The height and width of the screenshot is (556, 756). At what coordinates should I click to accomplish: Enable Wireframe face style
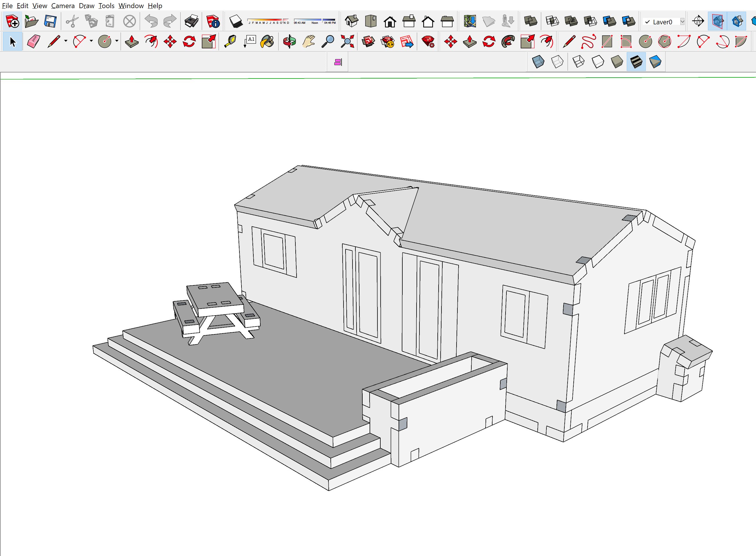tap(579, 62)
